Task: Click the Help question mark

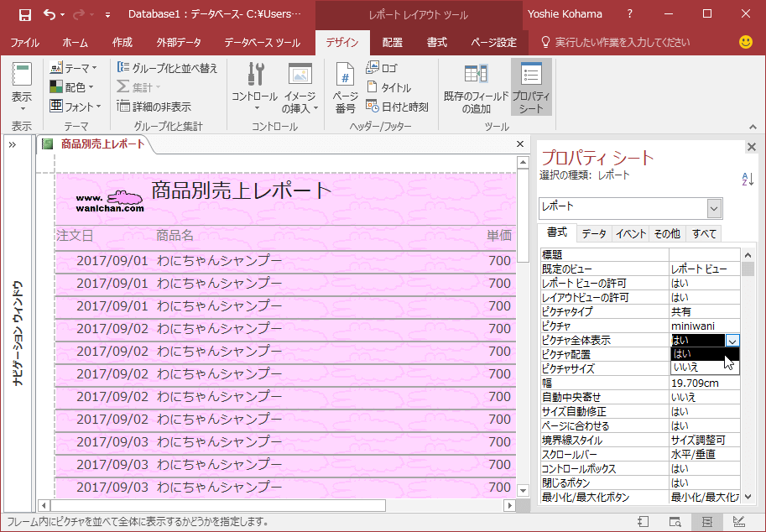Action: coord(630,13)
